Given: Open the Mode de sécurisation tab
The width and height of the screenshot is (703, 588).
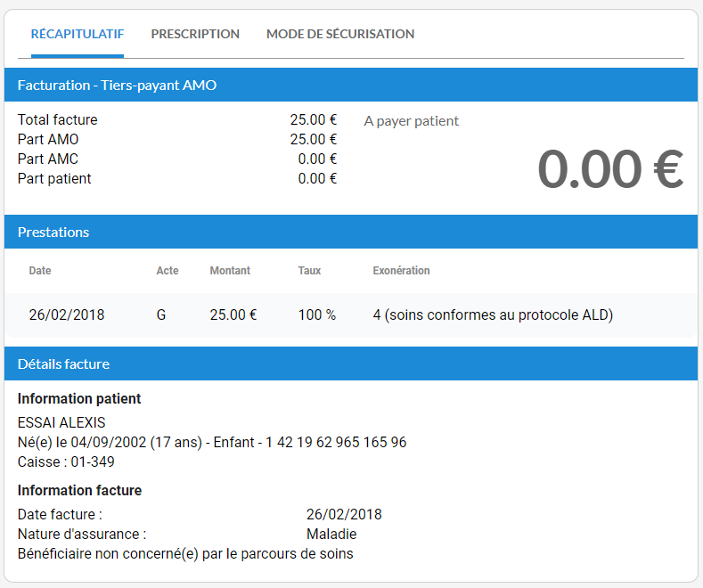Looking at the screenshot, I should click(x=340, y=34).
